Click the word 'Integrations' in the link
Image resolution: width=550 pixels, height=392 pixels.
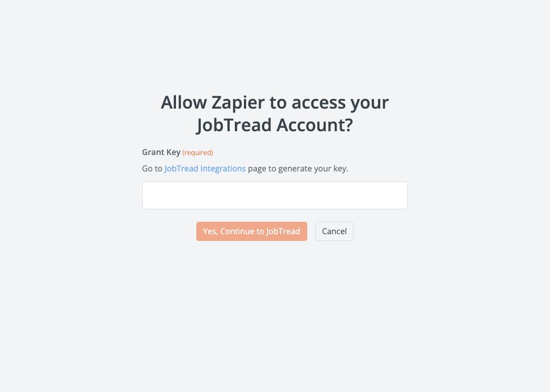223,169
